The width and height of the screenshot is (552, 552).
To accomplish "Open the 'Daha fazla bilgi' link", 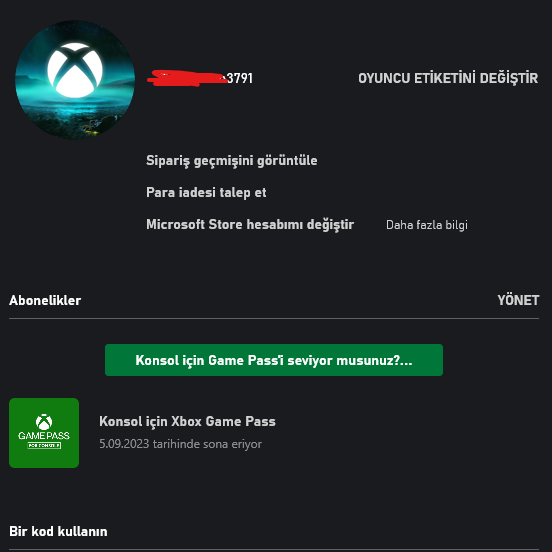I will (427, 225).
